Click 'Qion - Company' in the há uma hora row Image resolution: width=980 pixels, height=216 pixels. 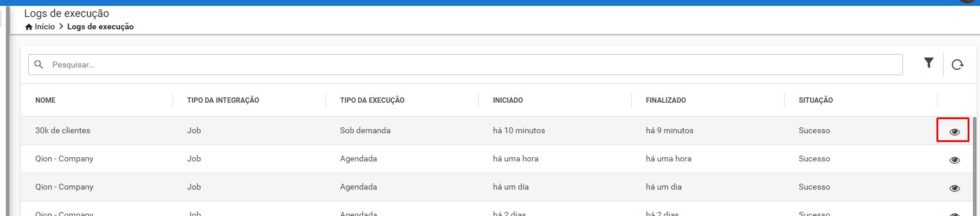(64, 158)
